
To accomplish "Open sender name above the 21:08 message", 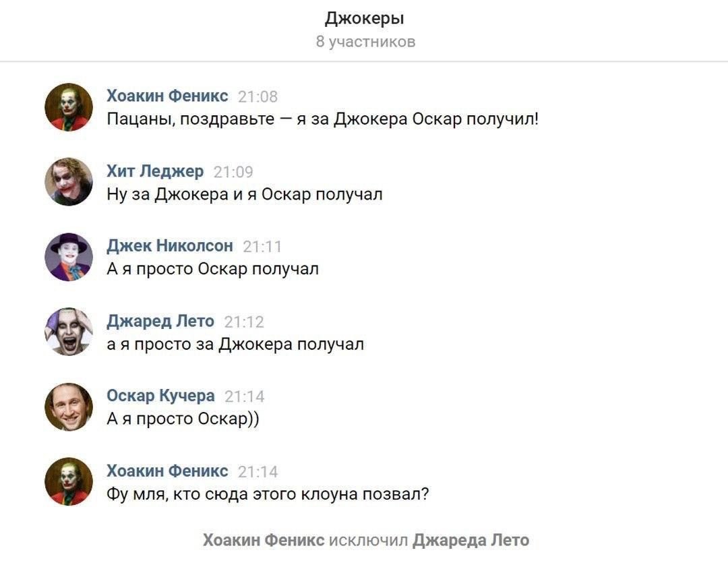I will tap(167, 96).
